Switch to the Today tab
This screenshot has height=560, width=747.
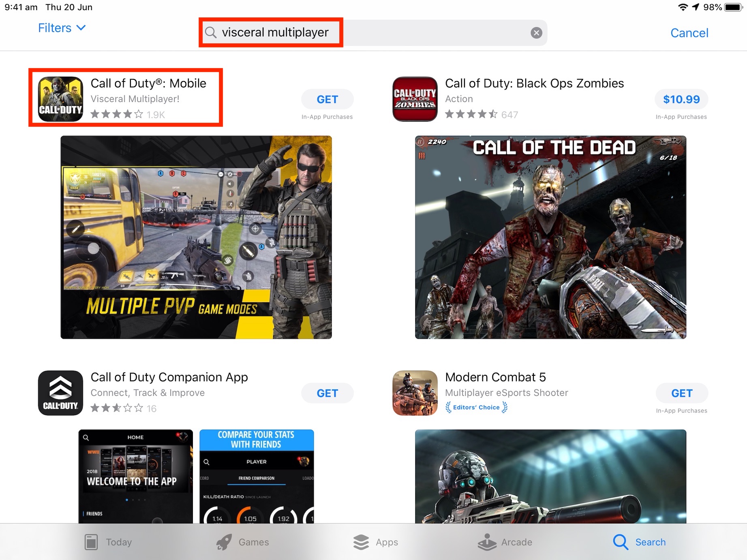point(108,542)
